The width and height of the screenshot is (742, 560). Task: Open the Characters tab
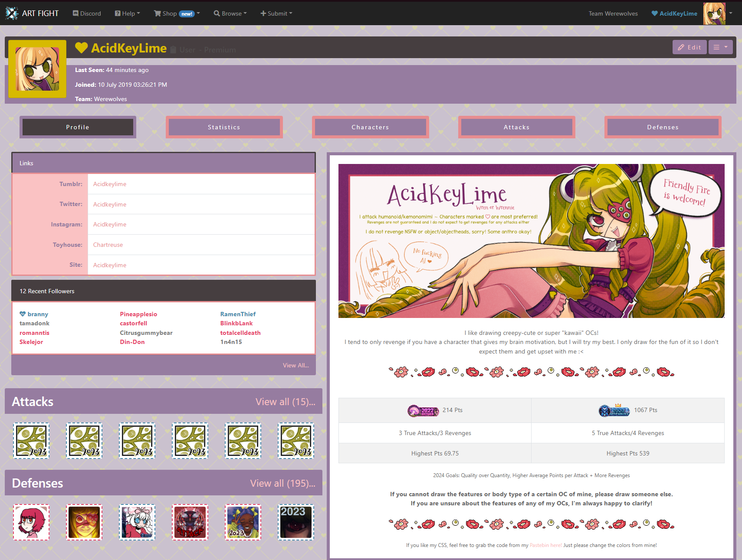click(x=370, y=127)
